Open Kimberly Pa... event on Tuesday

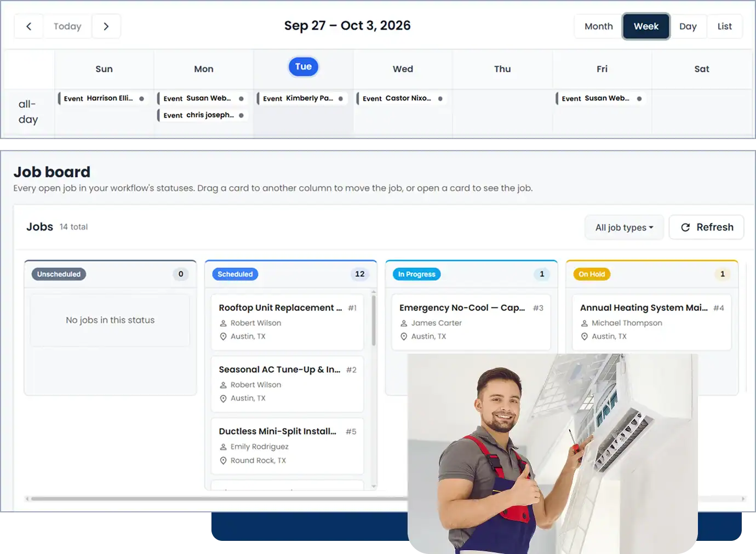pyautogui.click(x=302, y=99)
